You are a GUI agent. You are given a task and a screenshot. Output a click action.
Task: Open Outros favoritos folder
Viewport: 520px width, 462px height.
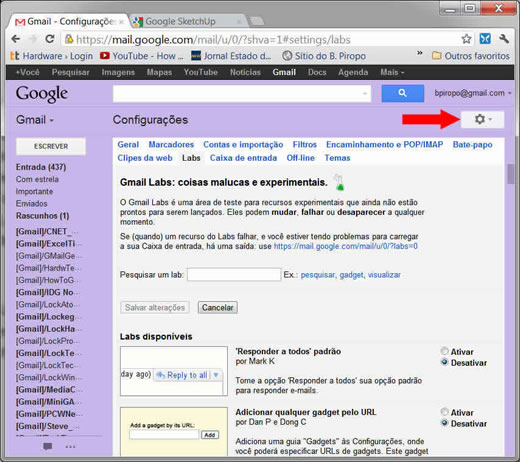tap(471, 56)
